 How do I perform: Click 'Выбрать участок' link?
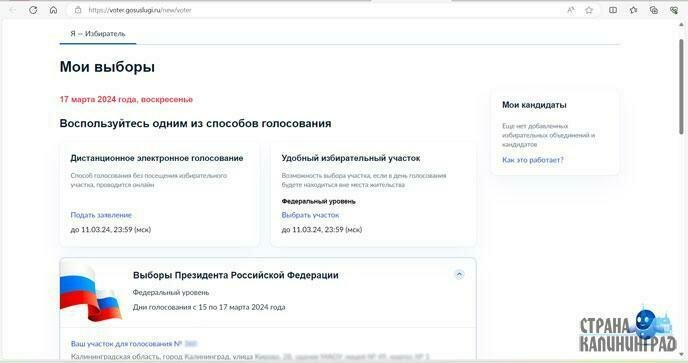(x=310, y=215)
